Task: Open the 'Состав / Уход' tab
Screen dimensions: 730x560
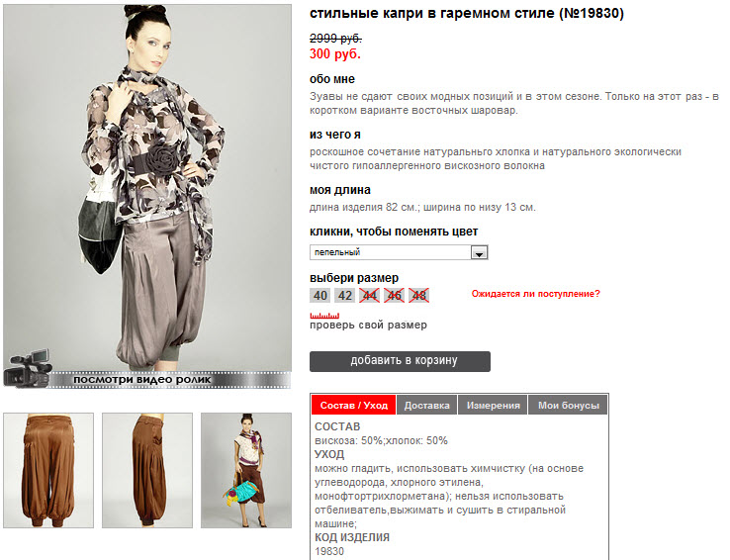Action: pos(354,405)
